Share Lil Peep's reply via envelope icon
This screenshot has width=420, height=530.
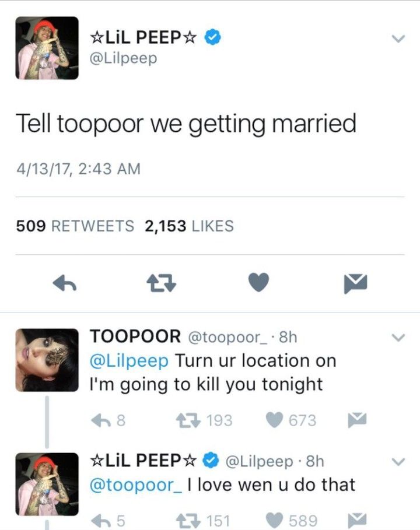point(357,520)
